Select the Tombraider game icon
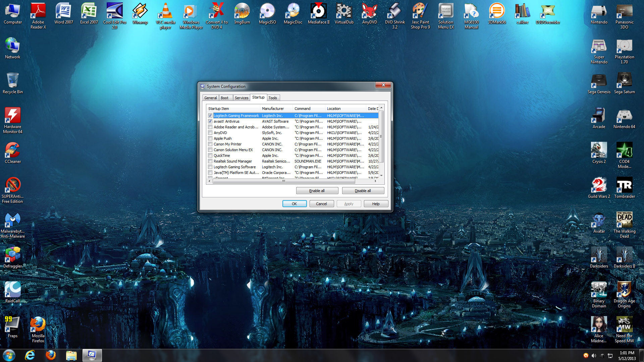 pyautogui.click(x=624, y=188)
